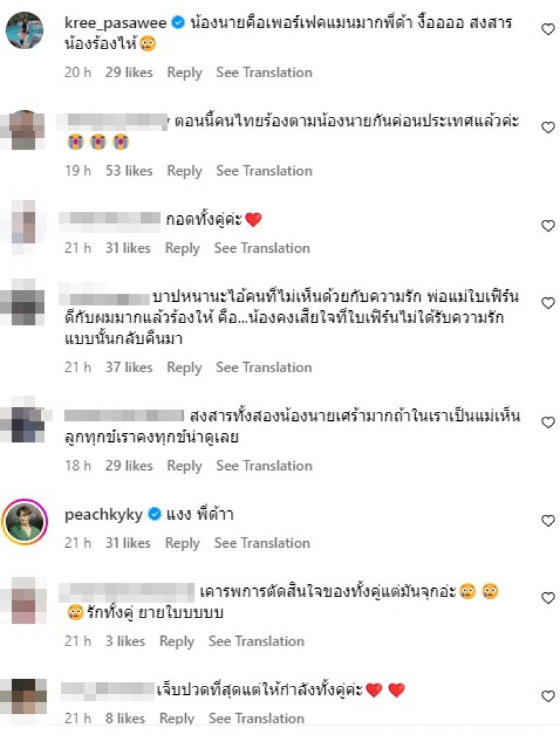Screen dimensions: 560x735
Task: Like the comment with 3 likes
Action: pyautogui.click(x=548, y=598)
